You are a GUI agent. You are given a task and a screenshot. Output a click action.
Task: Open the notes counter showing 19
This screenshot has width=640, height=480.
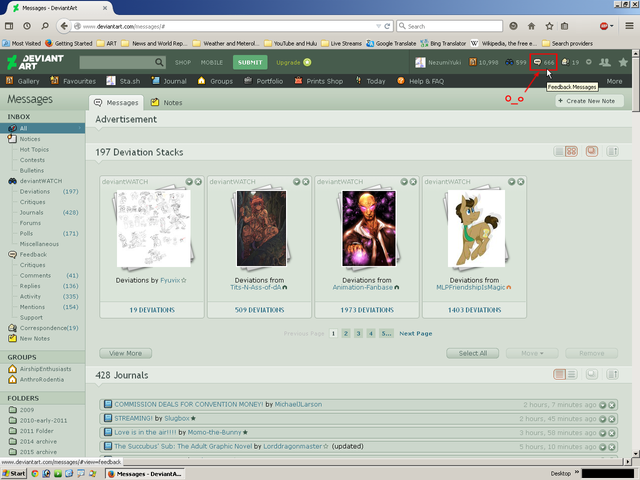(x=570, y=62)
